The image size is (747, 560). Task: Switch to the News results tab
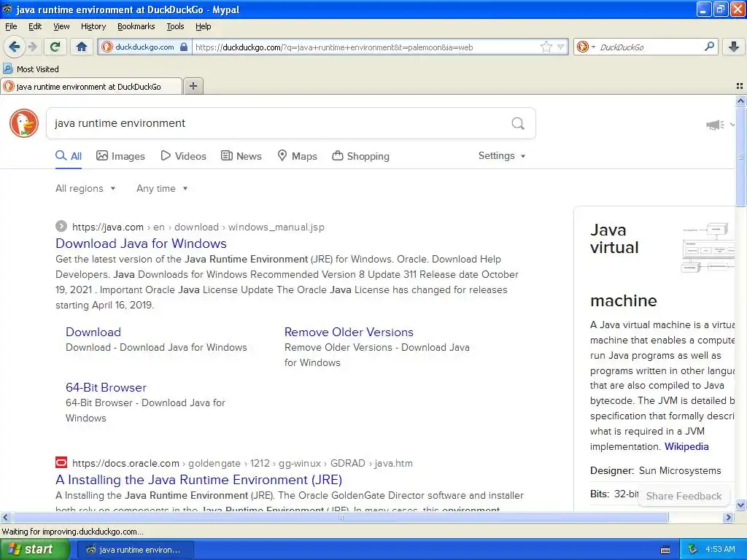pos(241,156)
